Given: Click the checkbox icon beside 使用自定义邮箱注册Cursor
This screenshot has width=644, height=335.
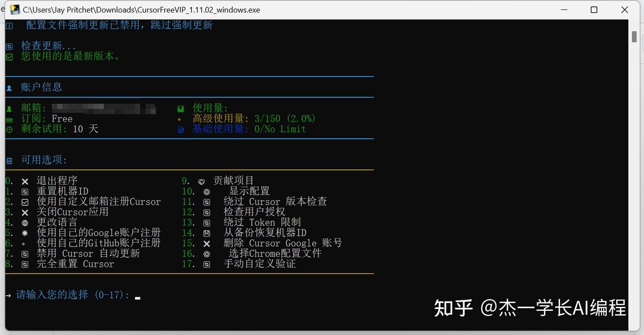Looking at the screenshot, I should pos(25,201).
